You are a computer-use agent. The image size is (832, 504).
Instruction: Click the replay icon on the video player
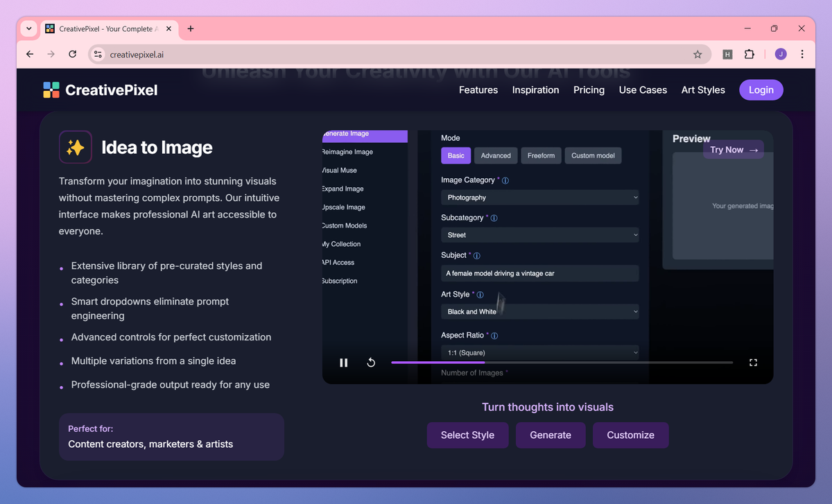click(371, 362)
